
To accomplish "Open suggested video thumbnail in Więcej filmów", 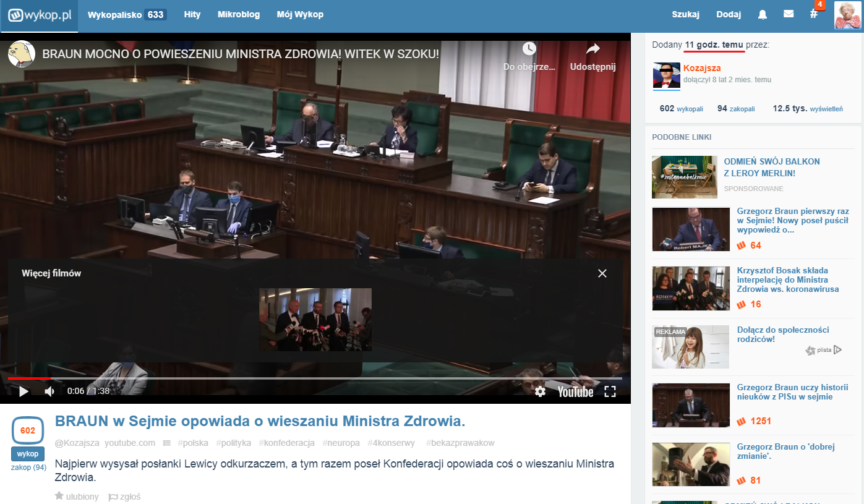I will (315, 320).
